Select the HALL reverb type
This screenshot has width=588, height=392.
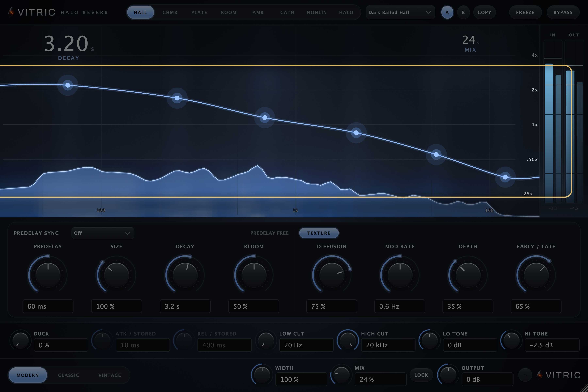(140, 12)
